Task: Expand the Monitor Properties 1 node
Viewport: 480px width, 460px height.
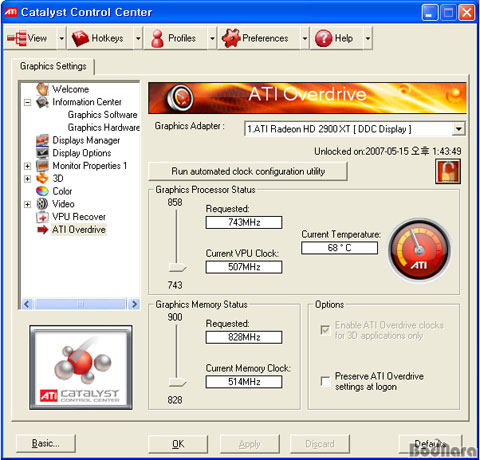Action: click(28, 166)
